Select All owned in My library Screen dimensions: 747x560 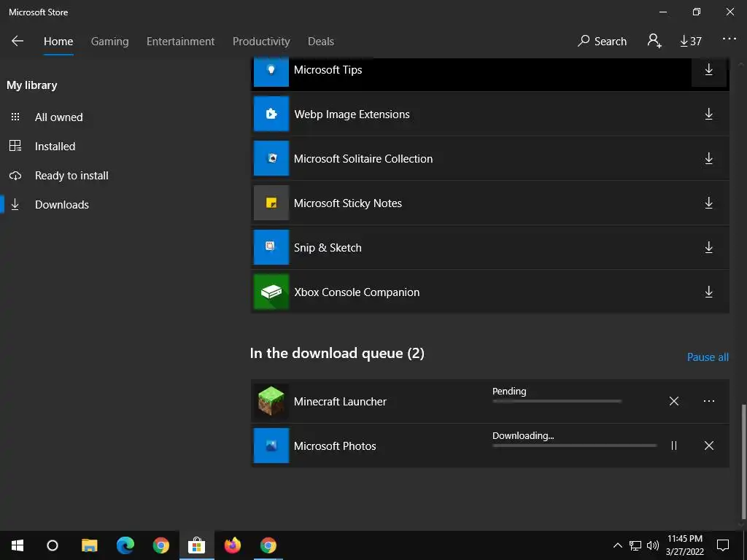pos(58,117)
